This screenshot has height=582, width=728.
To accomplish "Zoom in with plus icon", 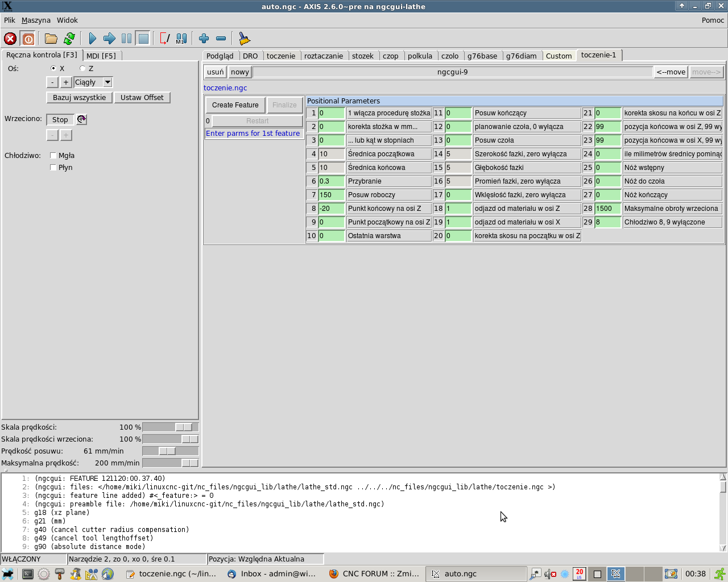I will (x=204, y=39).
